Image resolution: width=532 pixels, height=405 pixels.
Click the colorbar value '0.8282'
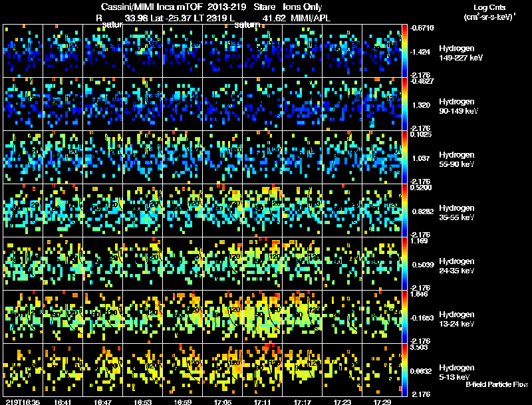coord(423,211)
